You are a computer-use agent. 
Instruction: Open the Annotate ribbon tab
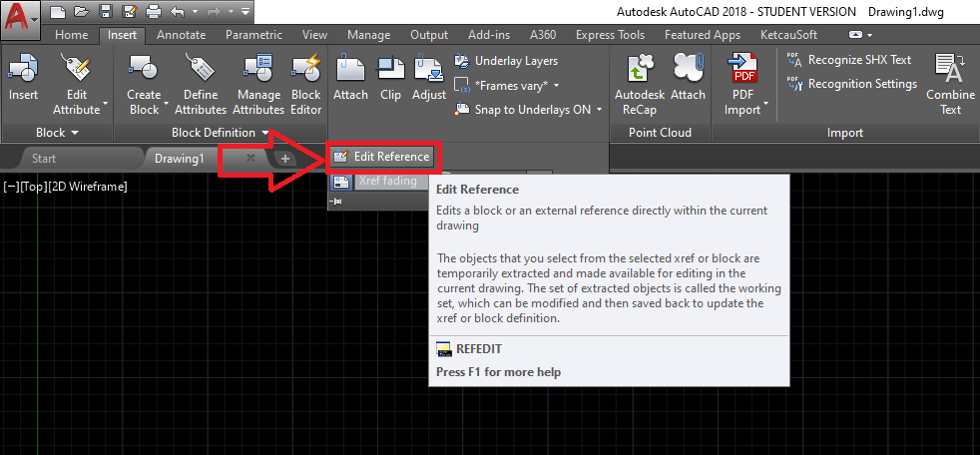pos(181,35)
